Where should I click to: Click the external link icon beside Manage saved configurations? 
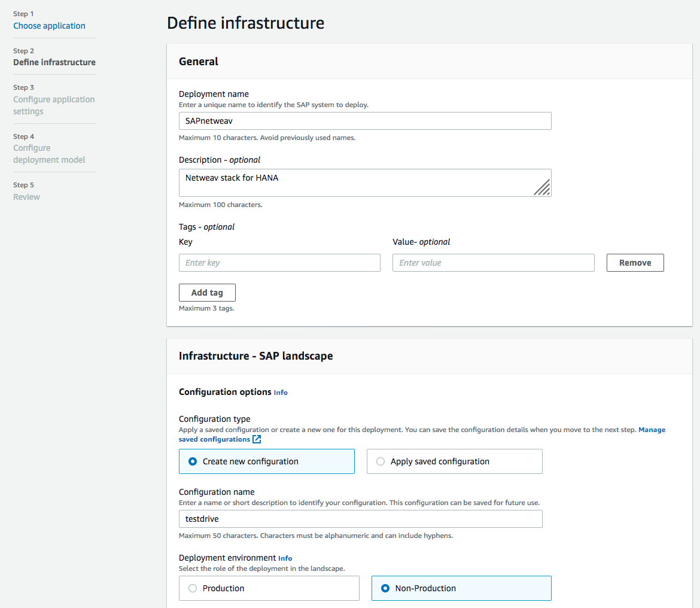257,439
